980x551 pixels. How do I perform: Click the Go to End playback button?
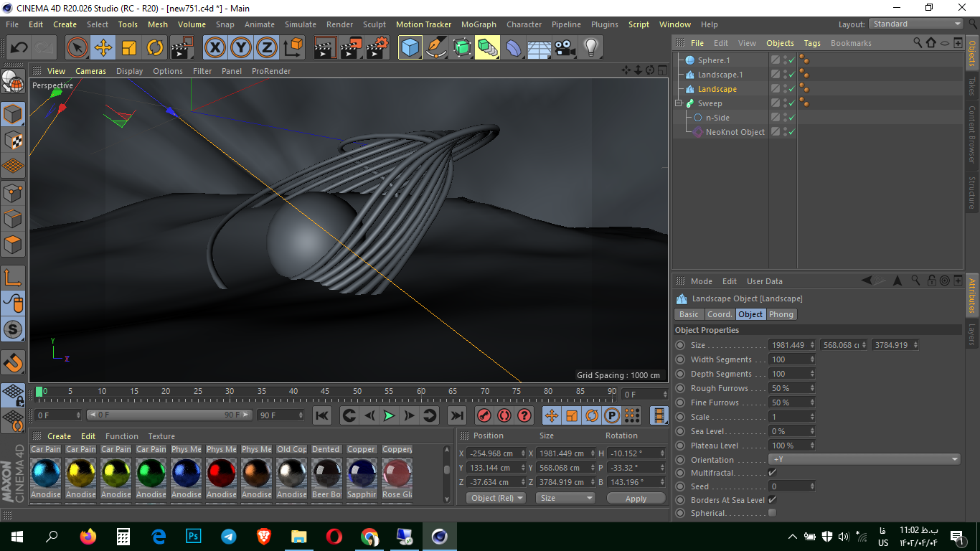[456, 415]
